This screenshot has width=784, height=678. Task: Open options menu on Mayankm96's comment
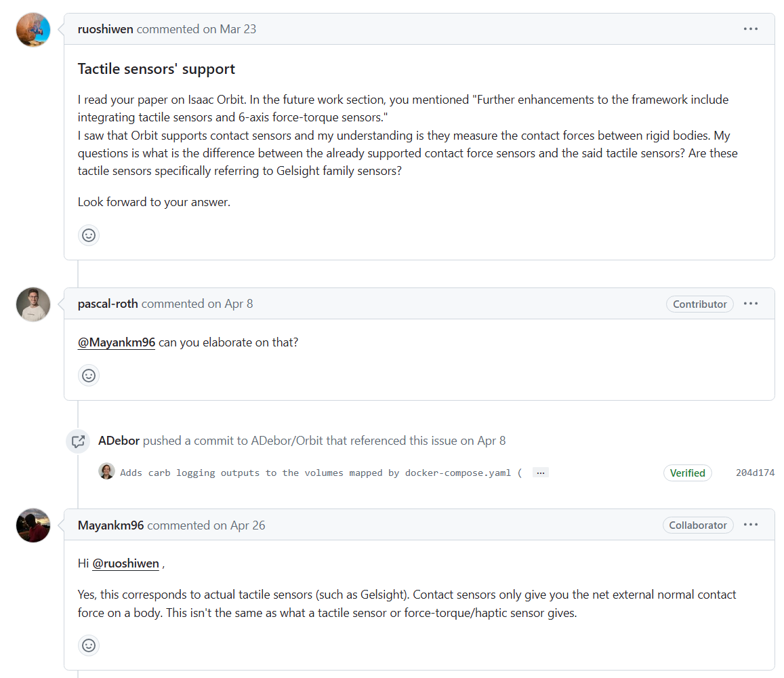(750, 525)
